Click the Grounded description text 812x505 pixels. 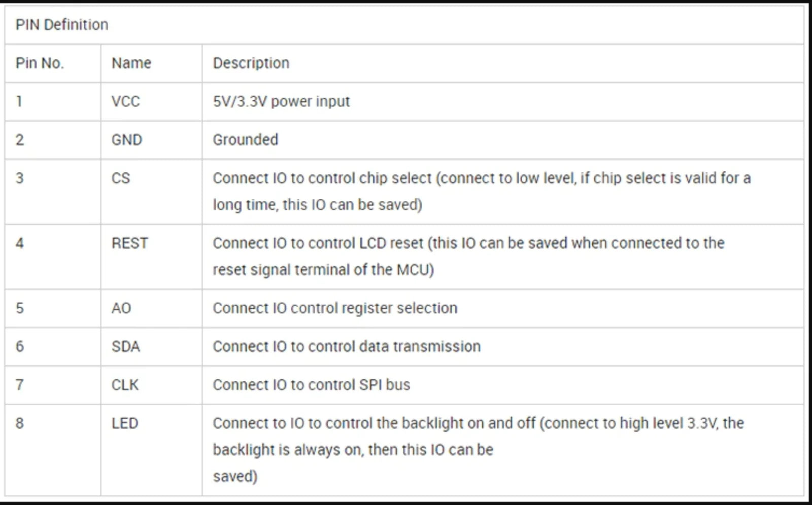point(246,139)
